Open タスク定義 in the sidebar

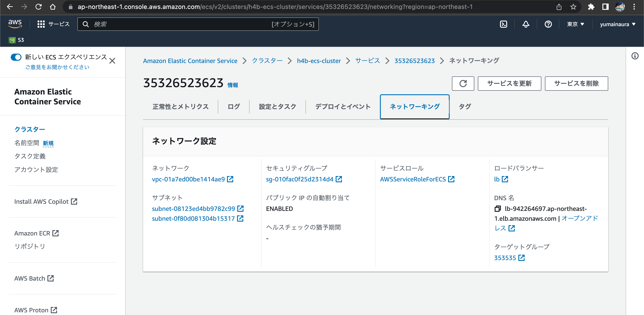pyautogui.click(x=30, y=156)
